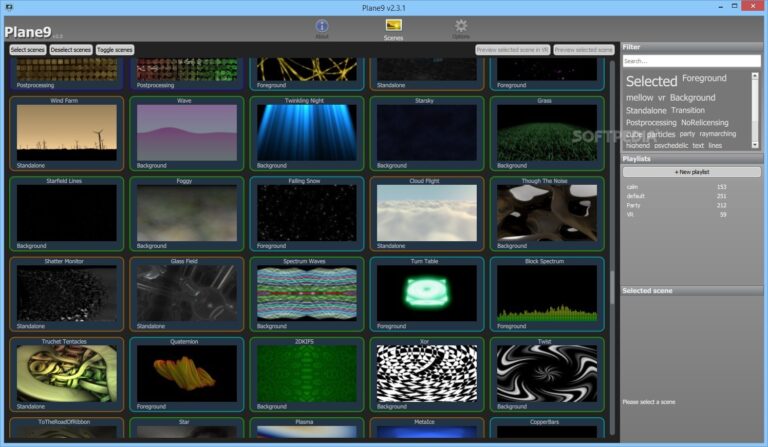The height and width of the screenshot is (447, 768).
Task: Filter by the mellow tag
Action: (x=640, y=97)
